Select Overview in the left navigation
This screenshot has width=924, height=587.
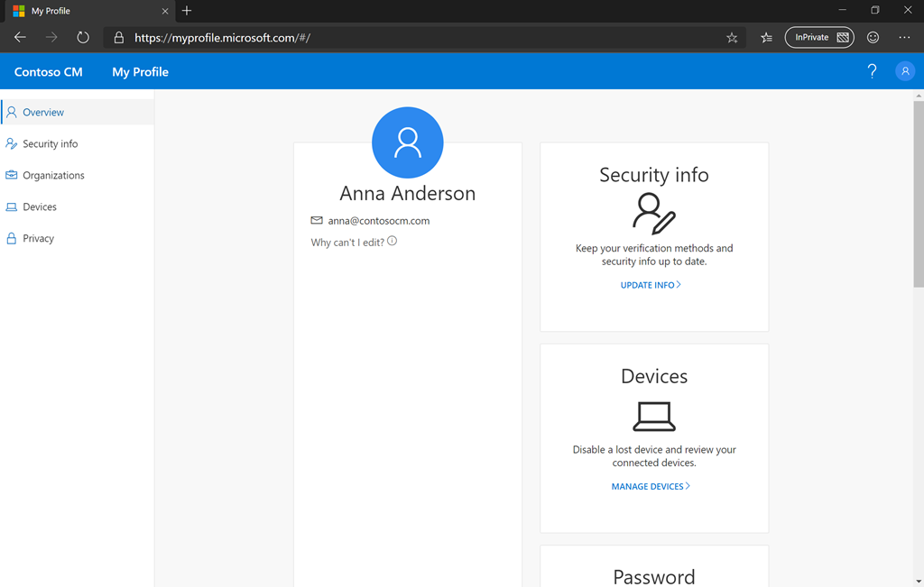[43, 113]
